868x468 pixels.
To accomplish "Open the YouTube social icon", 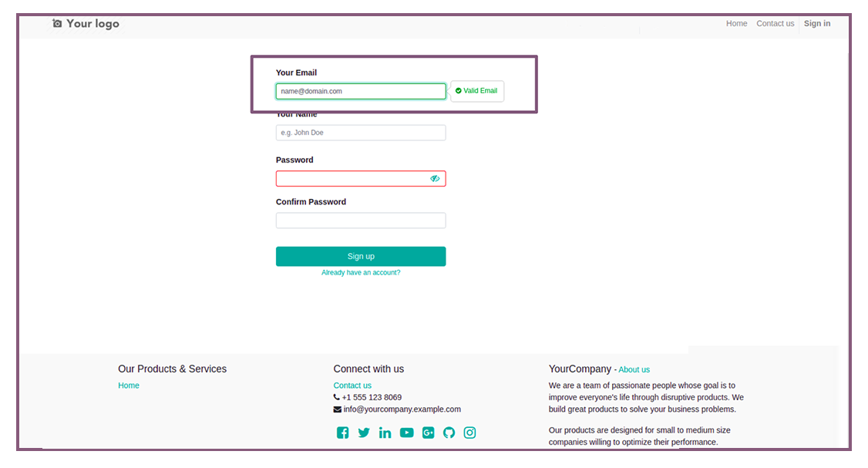I will pyautogui.click(x=406, y=433).
